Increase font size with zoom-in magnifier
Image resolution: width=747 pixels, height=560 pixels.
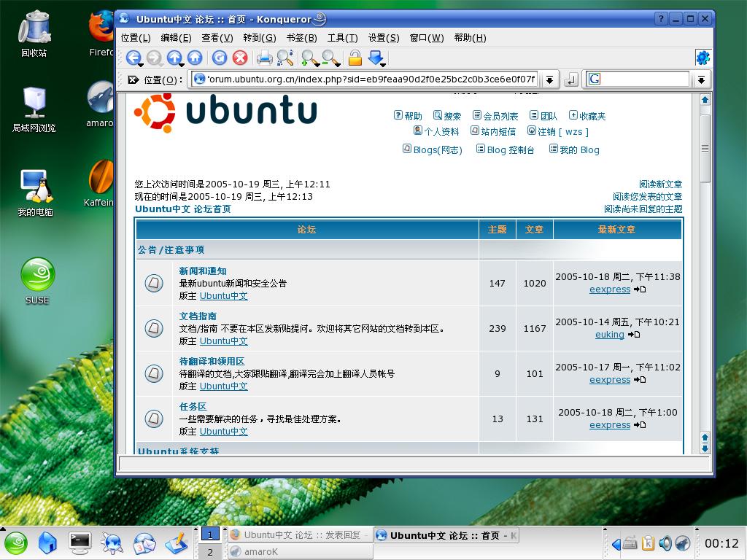pos(309,58)
